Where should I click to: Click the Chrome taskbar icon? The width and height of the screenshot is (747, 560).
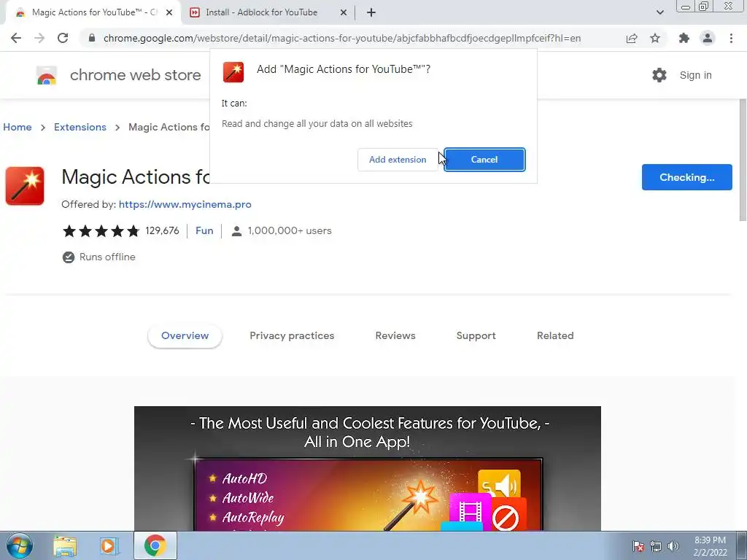point(155,545)
